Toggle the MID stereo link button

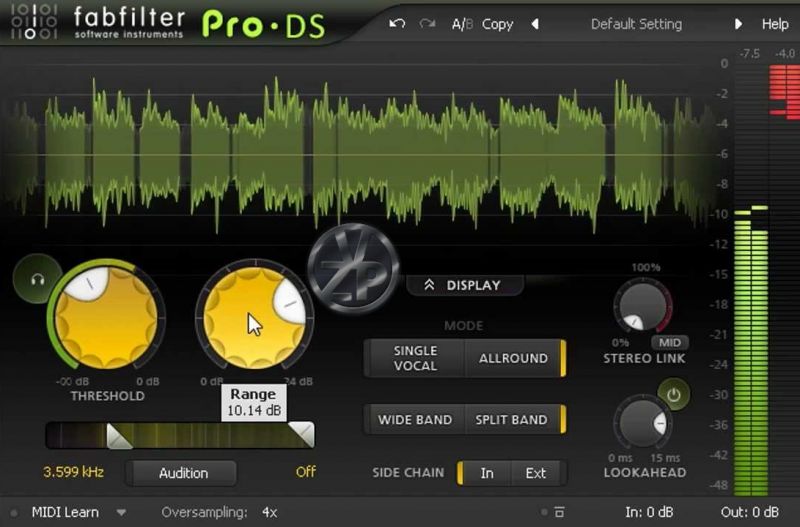[x=669, y=342]
